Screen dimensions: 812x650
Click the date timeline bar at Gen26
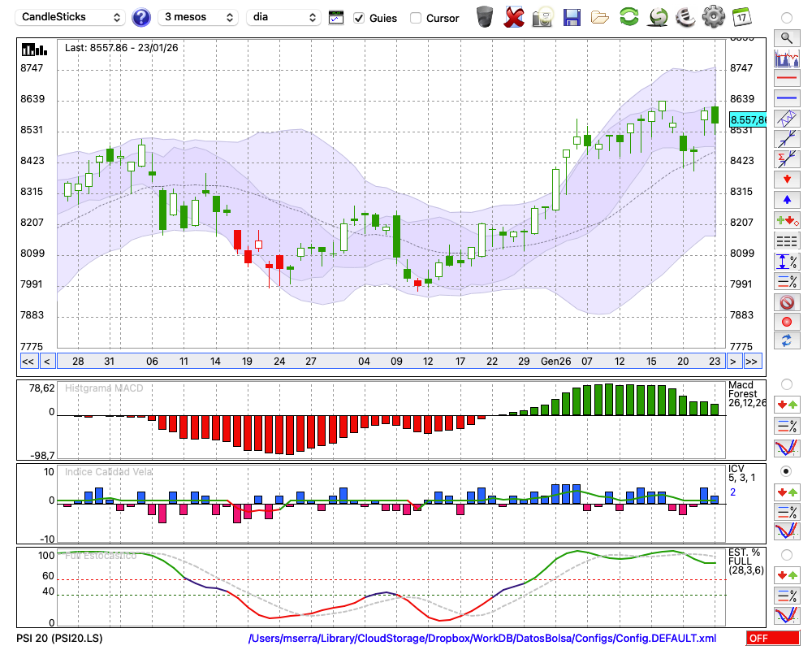click(x=555, y=362)
